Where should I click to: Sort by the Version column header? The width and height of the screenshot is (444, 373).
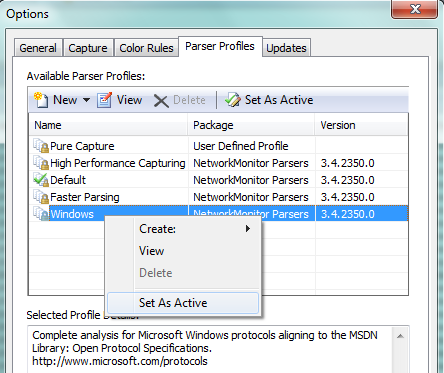point(362,125)
